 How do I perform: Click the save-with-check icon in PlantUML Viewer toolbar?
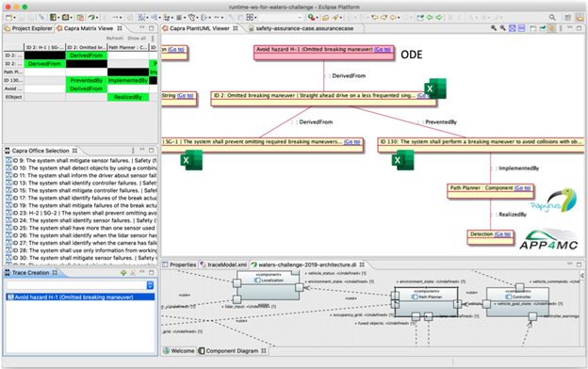pyautogui.click(x=542, y=28)
